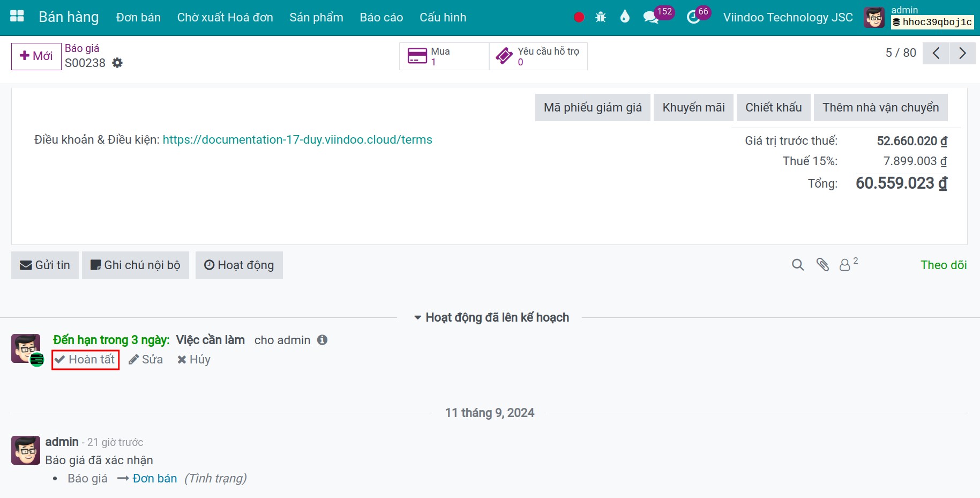This screenshot has width=980, height=498.
Task: Click Bán hàng app title
Action: tap(69, 17)
